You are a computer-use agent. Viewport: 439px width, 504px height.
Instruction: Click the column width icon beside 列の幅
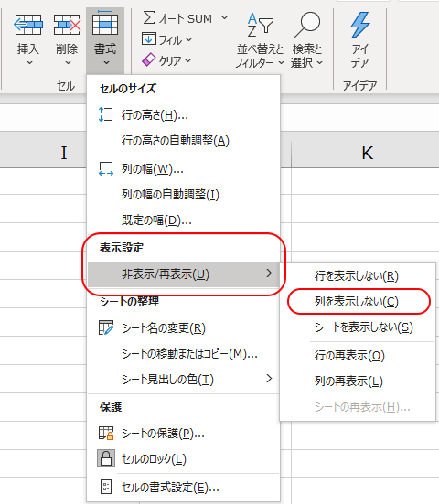coord(106,168)
